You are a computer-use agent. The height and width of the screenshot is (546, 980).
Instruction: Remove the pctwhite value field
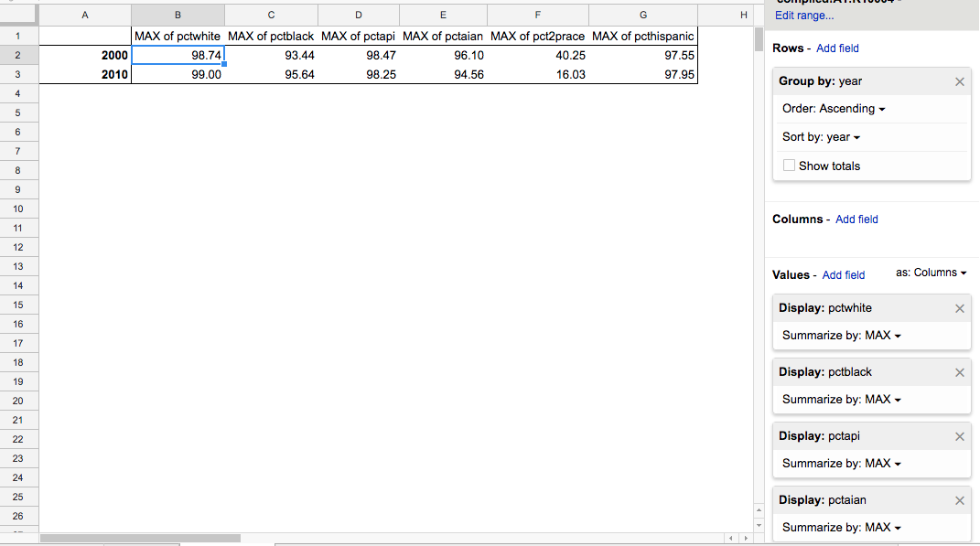point(959,308)
